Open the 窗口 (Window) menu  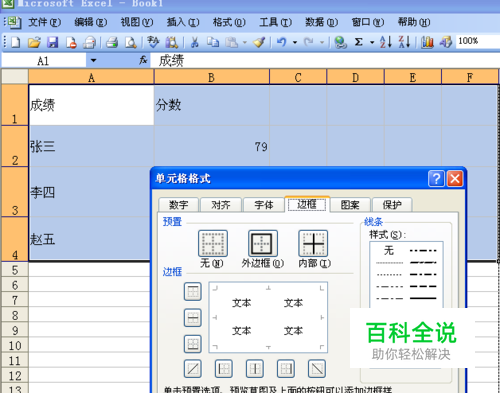pos(368,22)
